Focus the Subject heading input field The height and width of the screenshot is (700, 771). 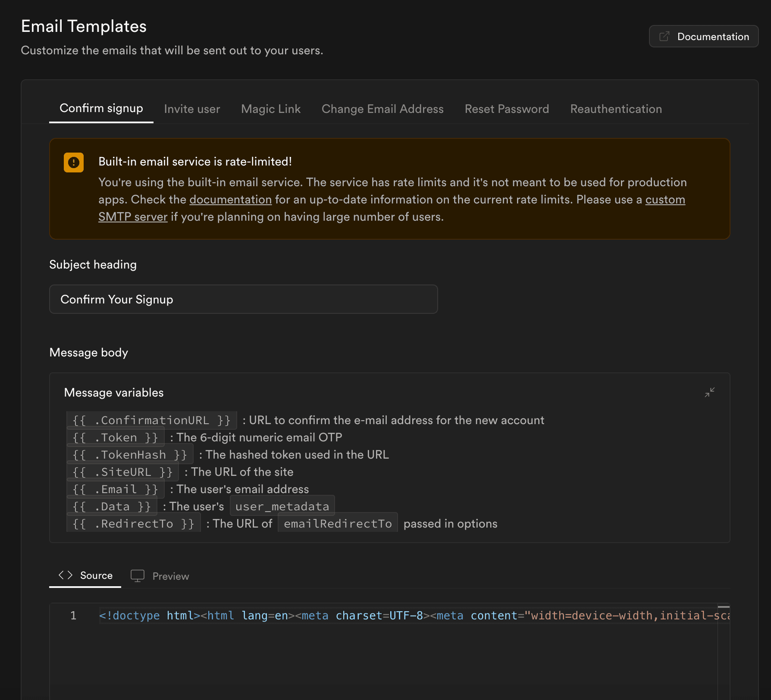[244, 299]
